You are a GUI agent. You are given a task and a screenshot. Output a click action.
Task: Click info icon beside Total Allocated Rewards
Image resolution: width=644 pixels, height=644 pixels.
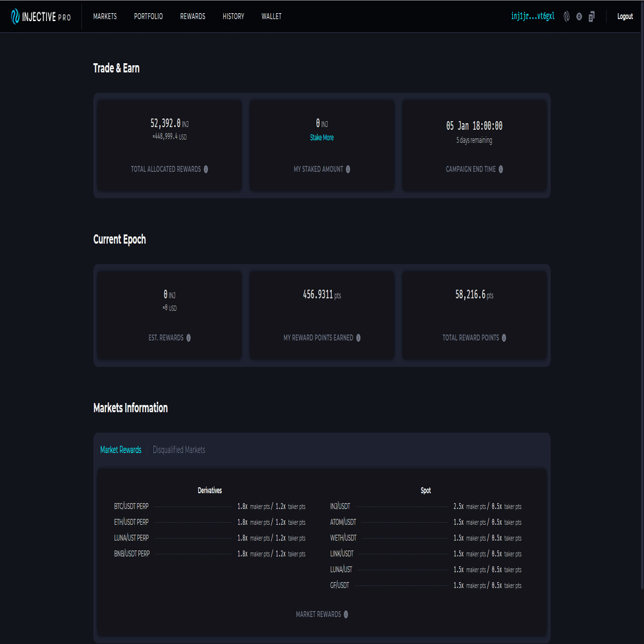point(205,169)
